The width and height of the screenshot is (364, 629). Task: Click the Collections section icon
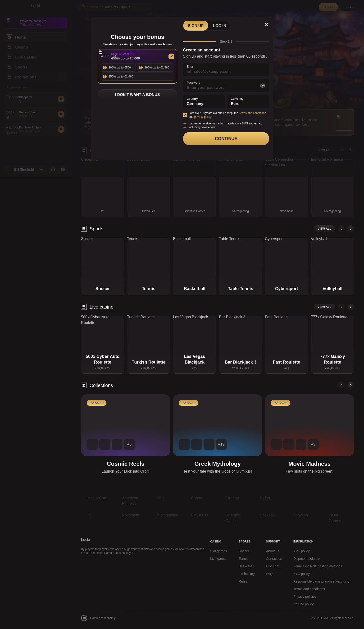tap(84, 385)
